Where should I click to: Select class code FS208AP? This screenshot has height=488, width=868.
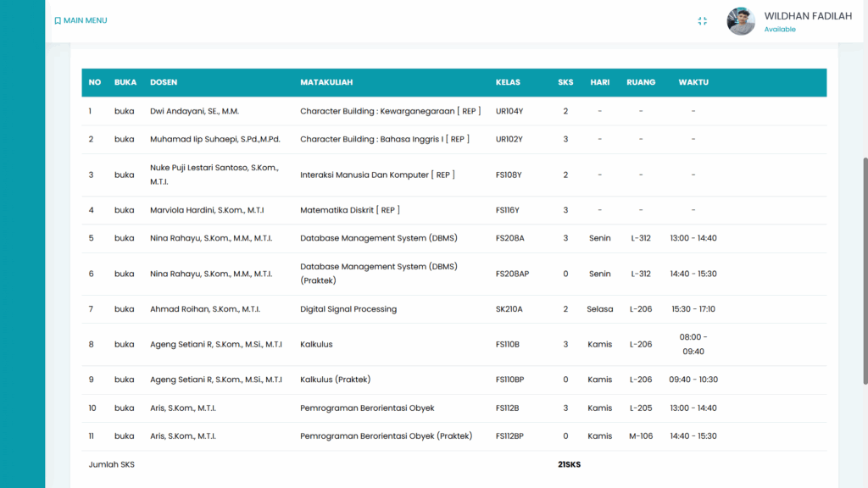pos(512,274)
